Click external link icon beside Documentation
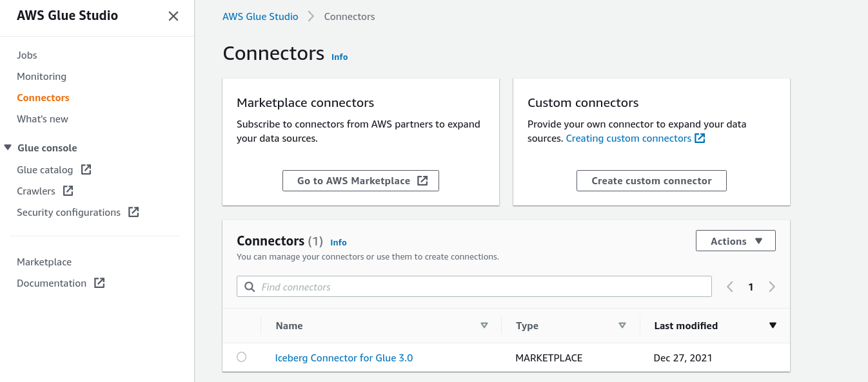The height and width of the screenshot is (382, 868). click(99, 283)
